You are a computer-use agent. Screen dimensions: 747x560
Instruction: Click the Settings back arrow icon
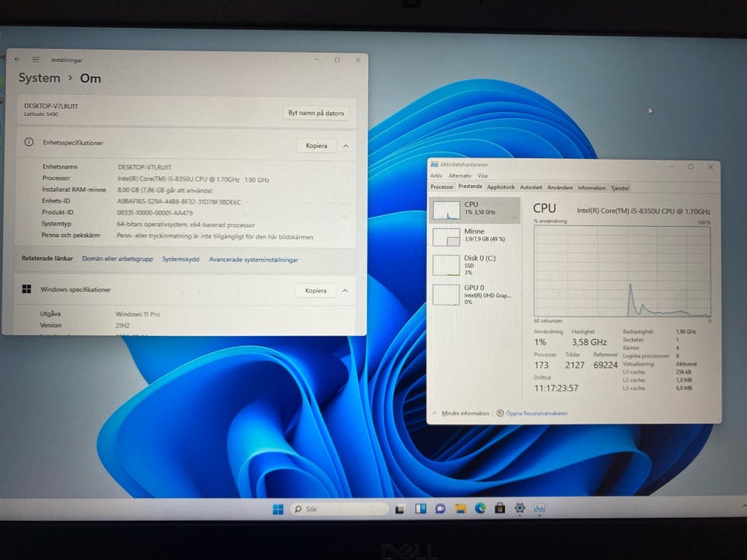click(x=18, y=59)
